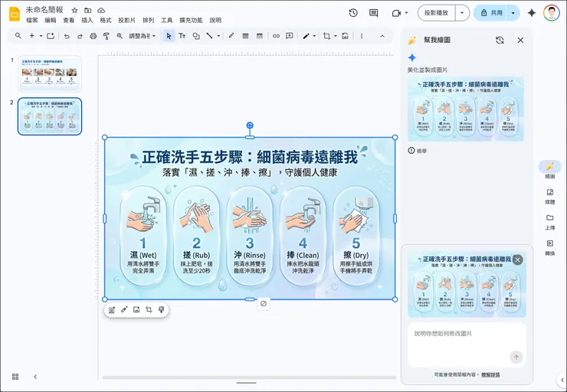The height and width of the screenshot is (392, 567).
Task: Open version history clock icon
Action: 353,13
